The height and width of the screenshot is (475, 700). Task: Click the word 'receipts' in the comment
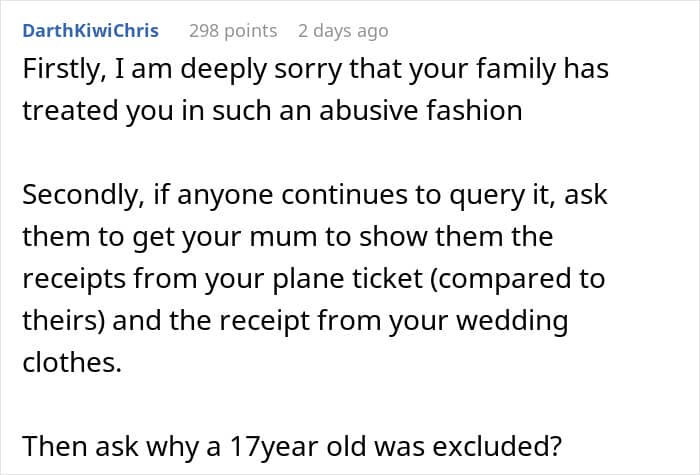[74, 279]
